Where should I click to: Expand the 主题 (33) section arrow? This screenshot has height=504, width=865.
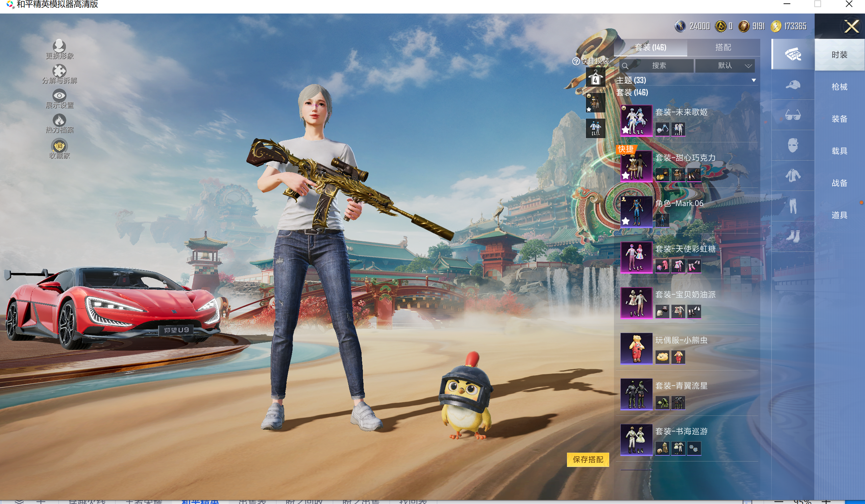coord(753,80)
